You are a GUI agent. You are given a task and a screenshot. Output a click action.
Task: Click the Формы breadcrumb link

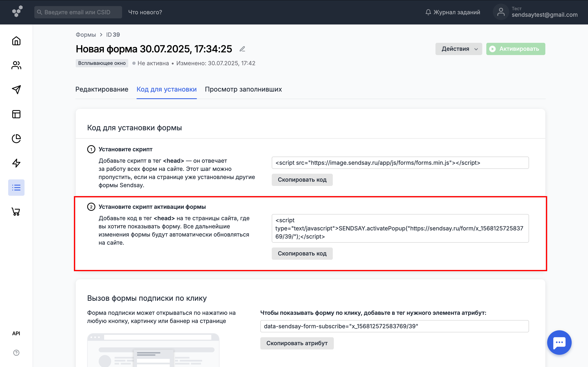coord(86,35)
